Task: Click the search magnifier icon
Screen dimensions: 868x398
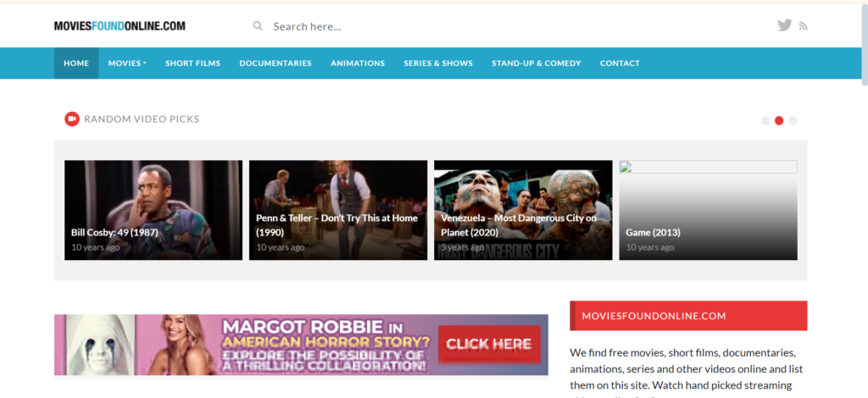Action: (x=258, y=25)
